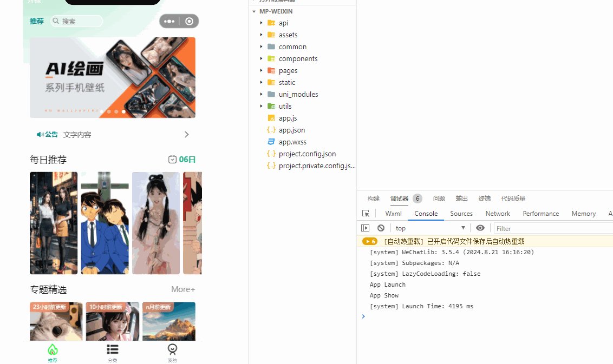Tap the 公告 speaker icon
The width and height of the screenshot is (613, 364).
coord(40,134)
